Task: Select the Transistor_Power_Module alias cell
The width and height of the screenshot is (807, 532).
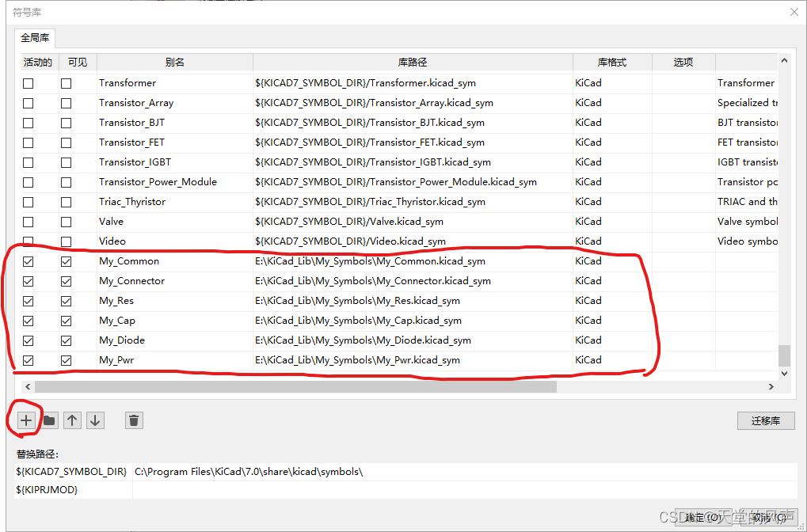Action: coord(175,182)
